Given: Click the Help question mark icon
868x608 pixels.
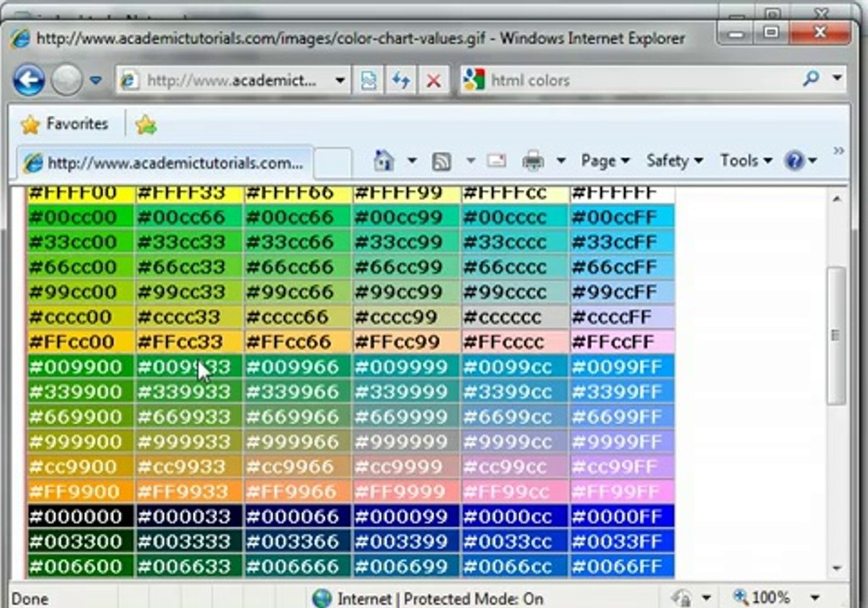Looking at the screenshot, I should 795,161.
